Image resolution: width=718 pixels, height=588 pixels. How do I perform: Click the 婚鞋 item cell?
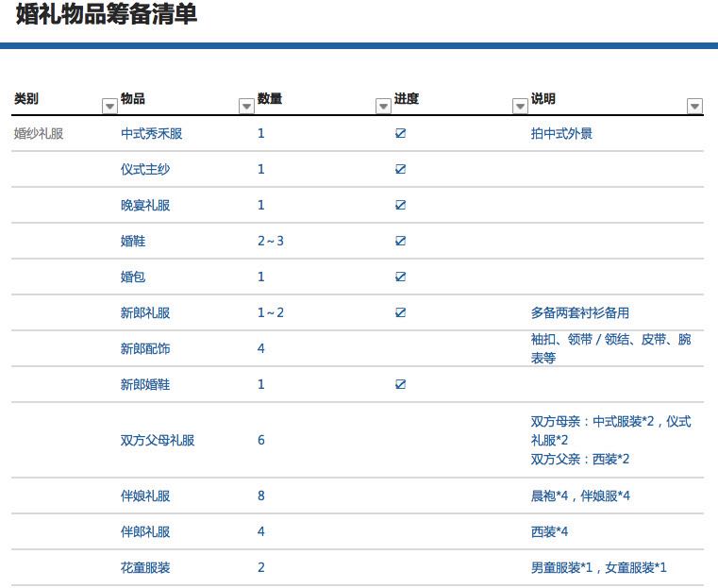(x=133, y=241)
